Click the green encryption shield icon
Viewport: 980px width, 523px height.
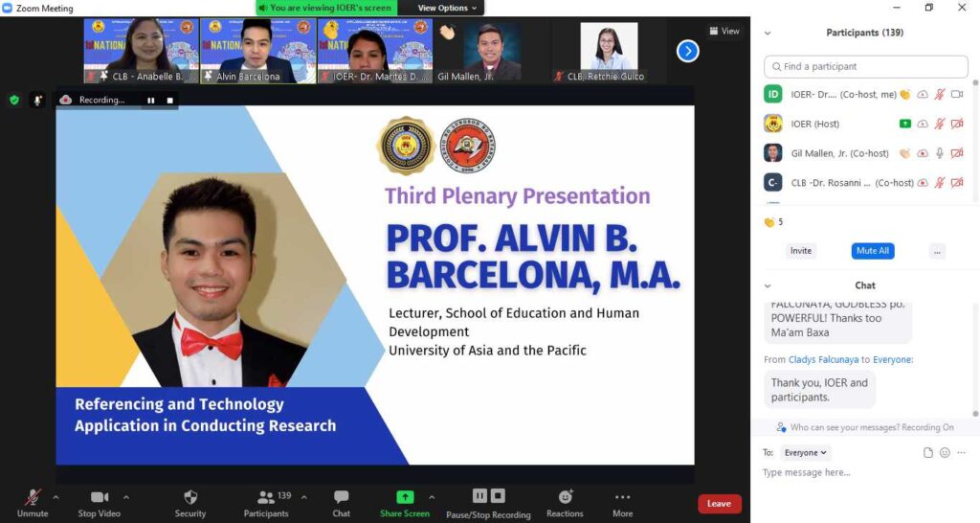14,100
